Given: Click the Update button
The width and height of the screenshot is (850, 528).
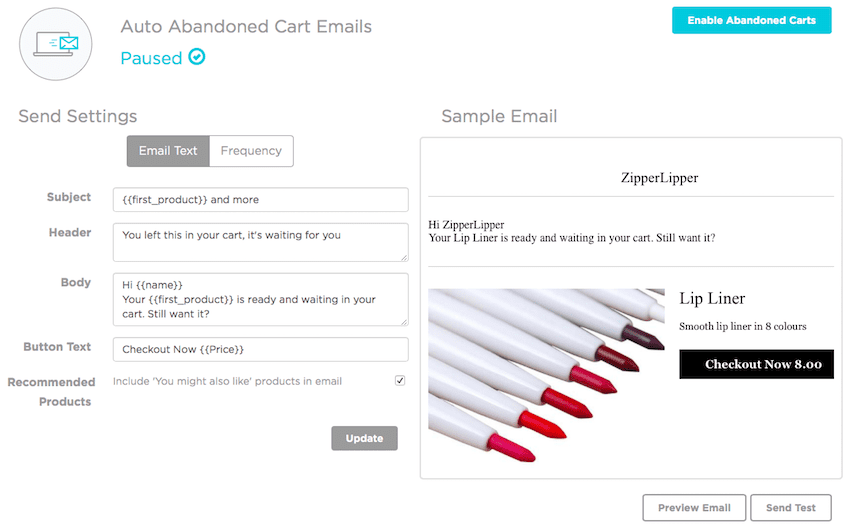Looking at the screenshot, I should coord(364,438).
